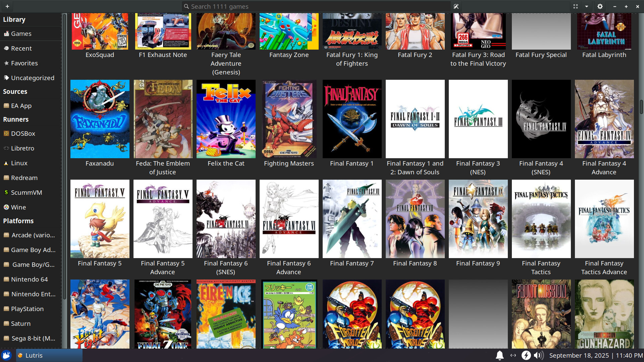Screen dimensions: 644x362
Task: Click the Faxanadu game cover
Action: (100, 119)
